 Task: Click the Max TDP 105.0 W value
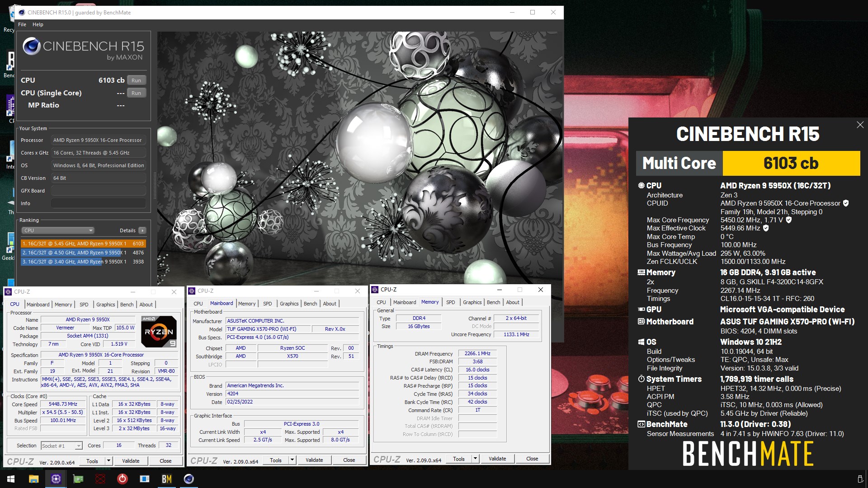[125, 328]
